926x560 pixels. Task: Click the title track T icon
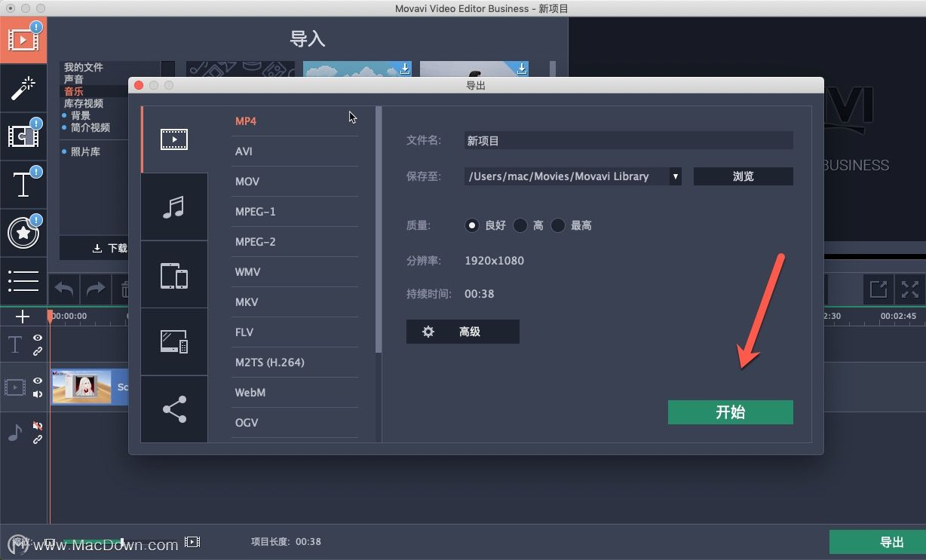[15, 344]
